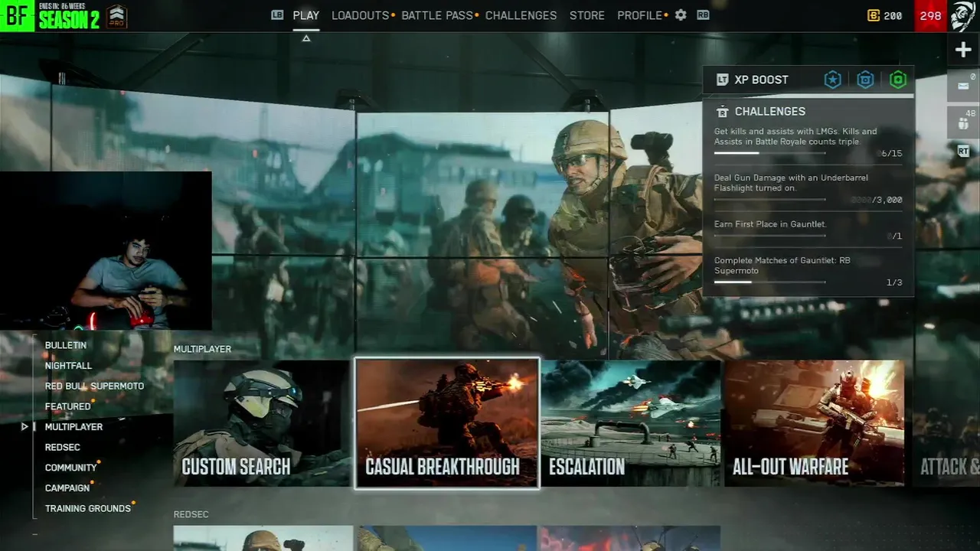Open the Loadouts tab
The width and height of the screenshot is (980, 551).
click(x=361, y=15)
